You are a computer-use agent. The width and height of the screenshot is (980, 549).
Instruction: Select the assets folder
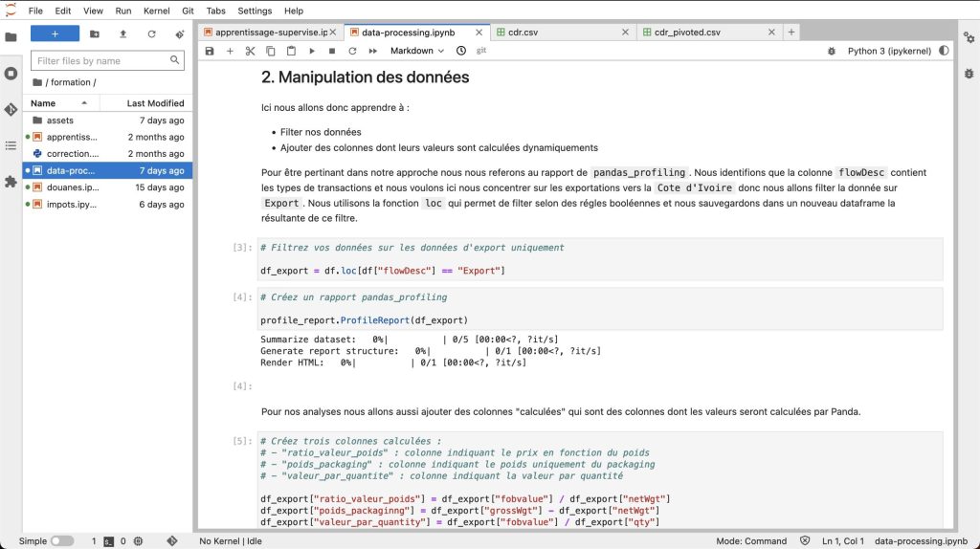tap(107, 120)
